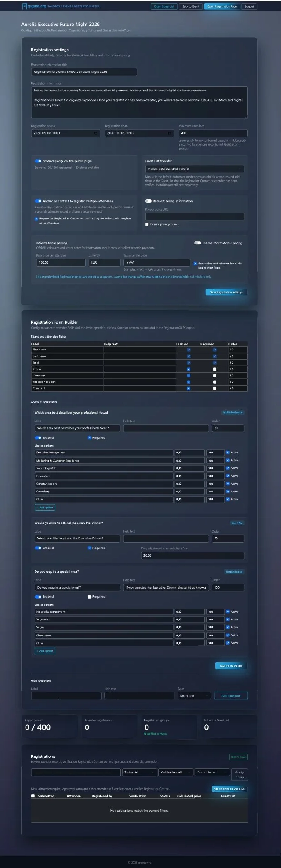Click the Vegan option label field

(104, 627)
